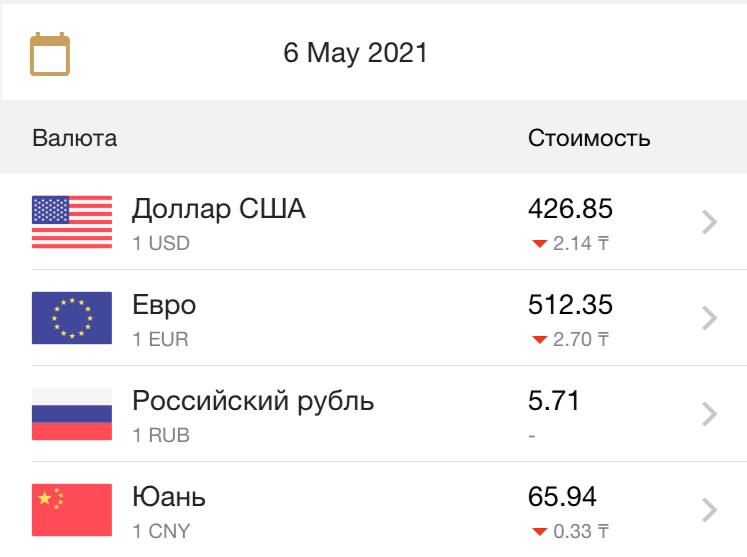Viewport: 747px width, 557px height.
Task: Click the red down arrow beside 0.33
Action: 539,531
